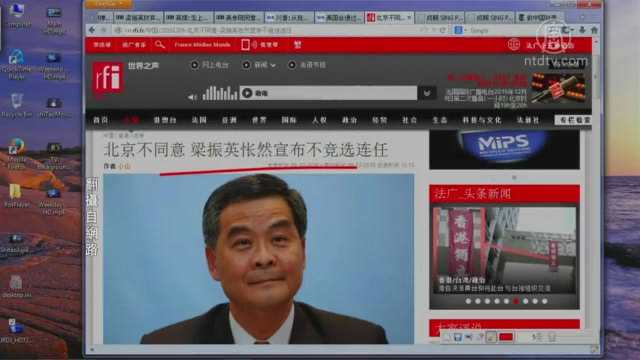This screenshot has height=360, width=640.
Task: Click the mobile phone icon in red bar
Action: click(245, 45)
